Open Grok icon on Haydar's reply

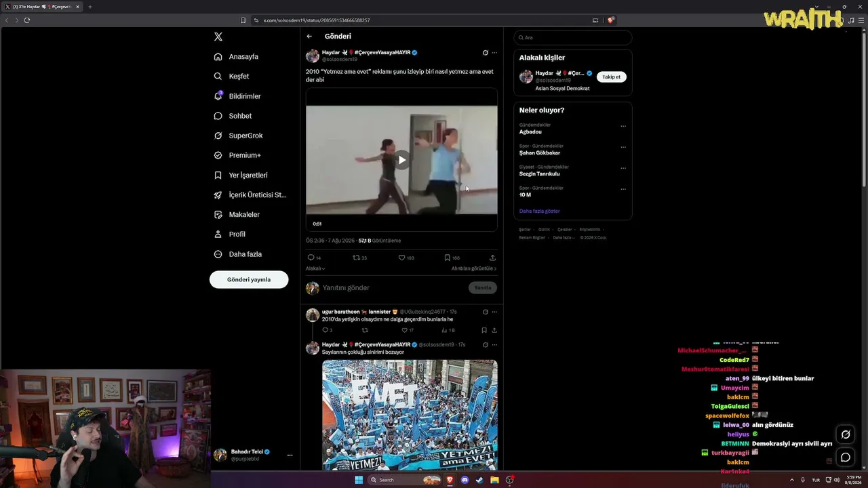click(x=485, y=344)
